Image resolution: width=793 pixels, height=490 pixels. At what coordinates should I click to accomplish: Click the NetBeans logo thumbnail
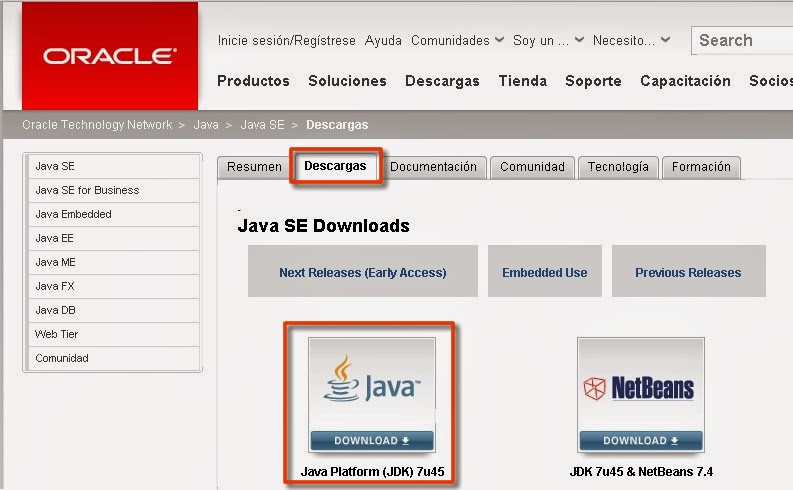pyautogui.click(x=640, y=385)
